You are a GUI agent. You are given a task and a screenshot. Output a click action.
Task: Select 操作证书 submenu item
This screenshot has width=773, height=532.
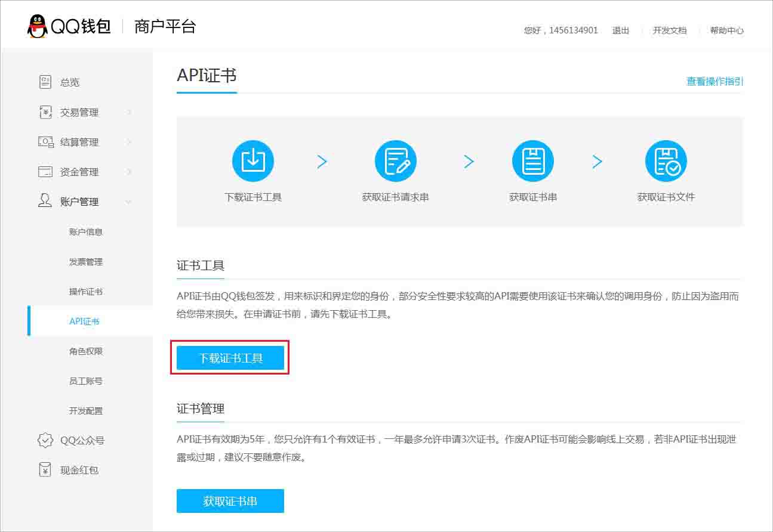tap(86, 291)
